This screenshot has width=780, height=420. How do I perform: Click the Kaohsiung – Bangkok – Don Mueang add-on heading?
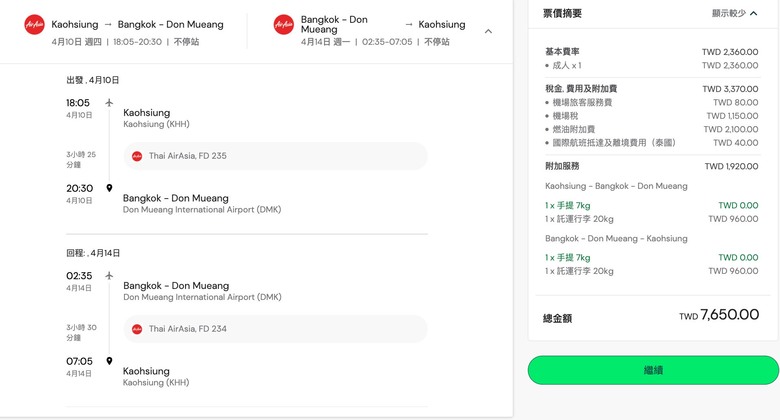coord(616,186)
